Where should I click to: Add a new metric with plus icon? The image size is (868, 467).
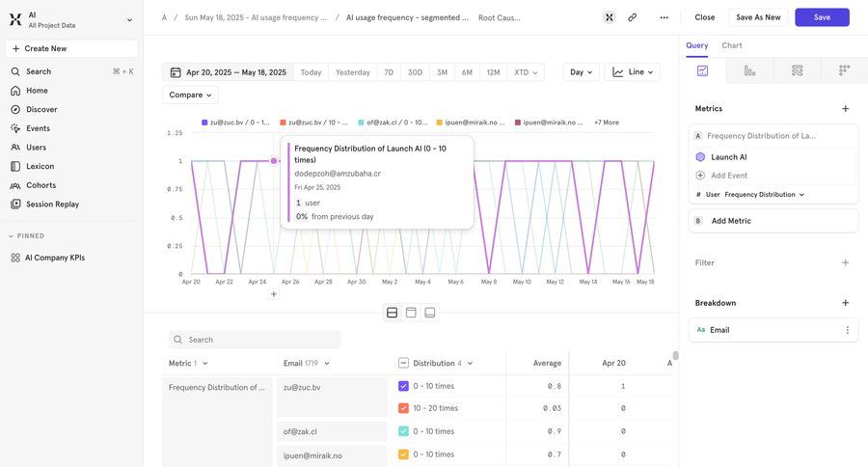(x=845, y=109)
